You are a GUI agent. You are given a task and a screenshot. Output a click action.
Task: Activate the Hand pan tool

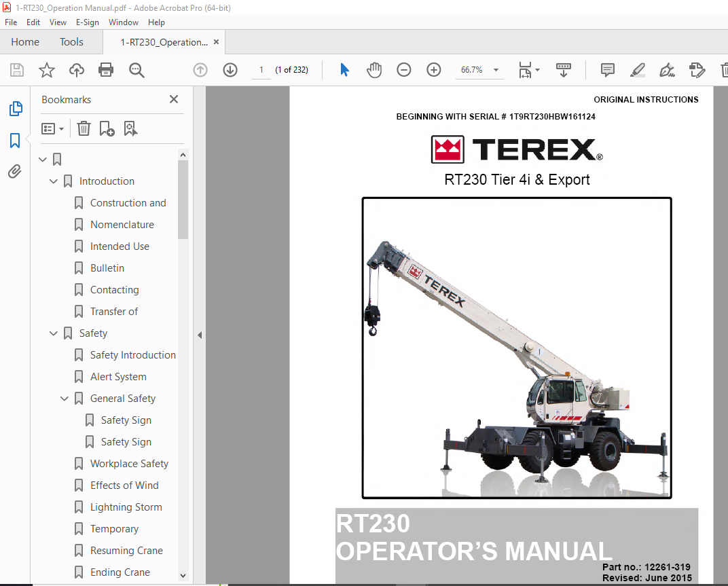click(x=374, y=70)
